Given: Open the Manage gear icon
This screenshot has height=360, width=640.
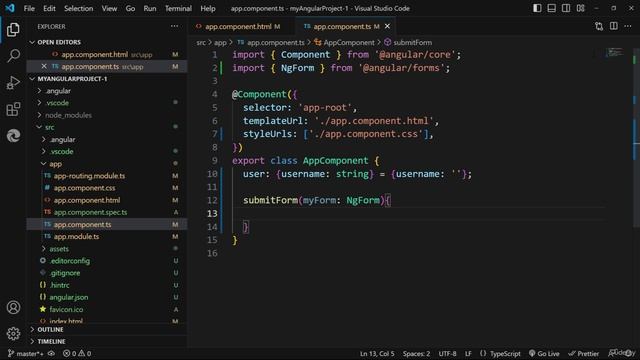Looking at the screenshot, I should click(x=13, y=333).
